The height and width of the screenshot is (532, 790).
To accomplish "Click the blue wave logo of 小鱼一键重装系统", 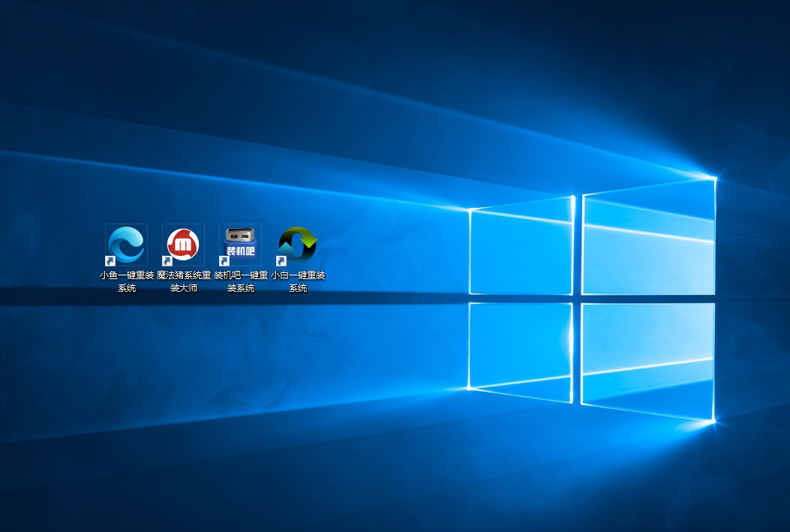I will pyautogui.click(x=126, y=242).
